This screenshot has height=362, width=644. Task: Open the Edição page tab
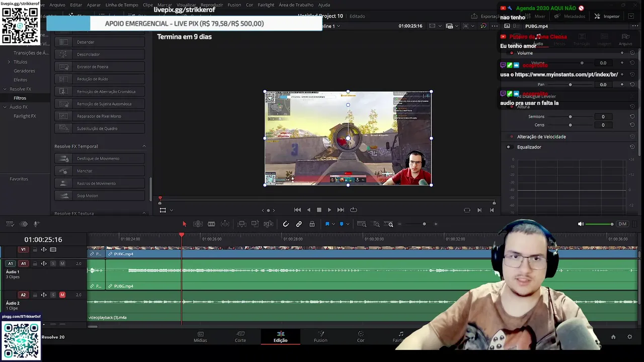[280, 337]
